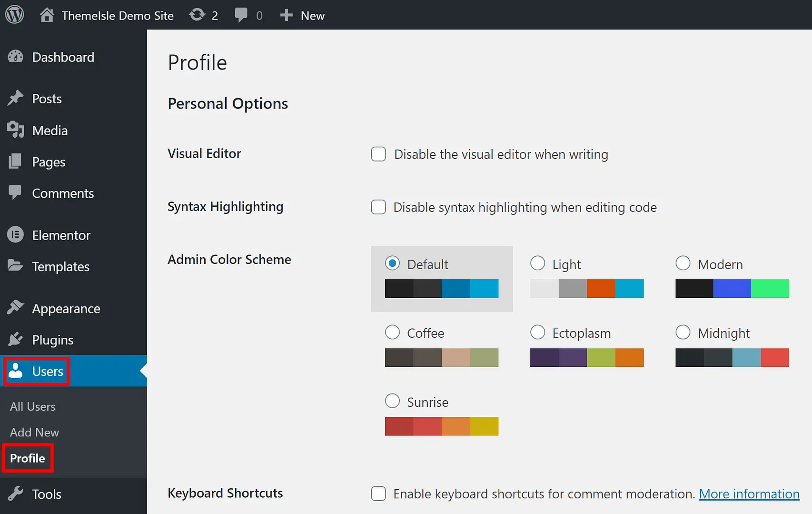
Task: Click the Sunrise color palette swatch
Action: tap(441, 426)
